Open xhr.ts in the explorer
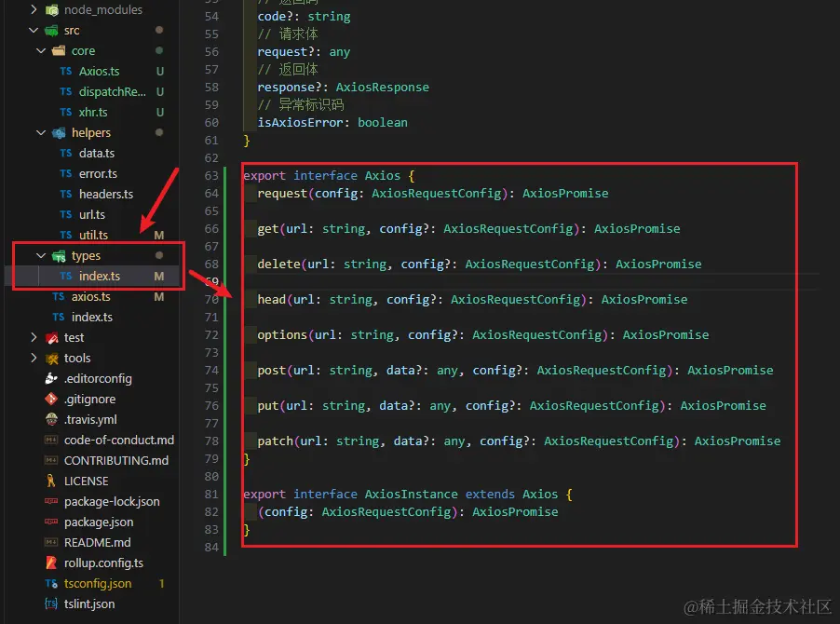This screenshot has height=624, width=840. coord(93,112)
